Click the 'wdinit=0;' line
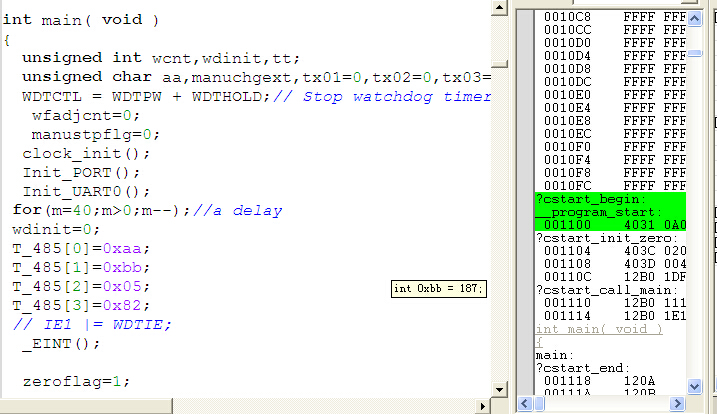Screen dimensions: 717x414 pyautogui.click(x=56, y=229)
